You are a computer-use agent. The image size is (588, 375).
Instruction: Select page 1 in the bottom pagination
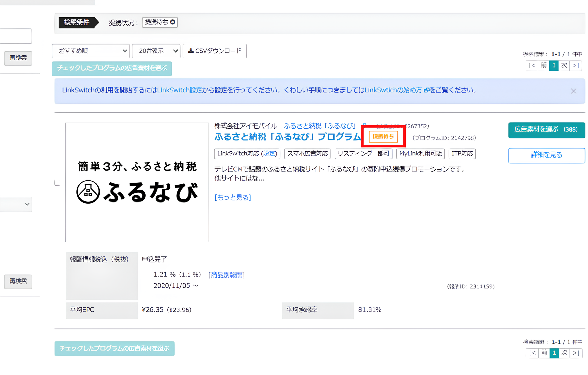(x=554, y=353)
